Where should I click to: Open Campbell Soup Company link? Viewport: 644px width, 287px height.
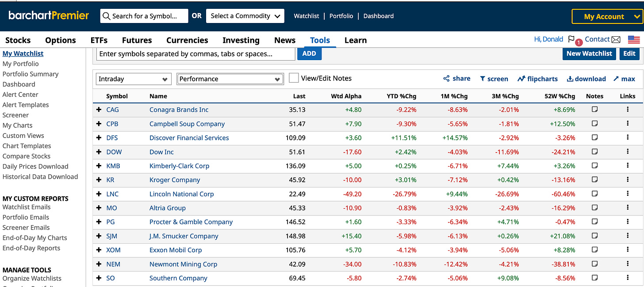[x=187, y=124]
